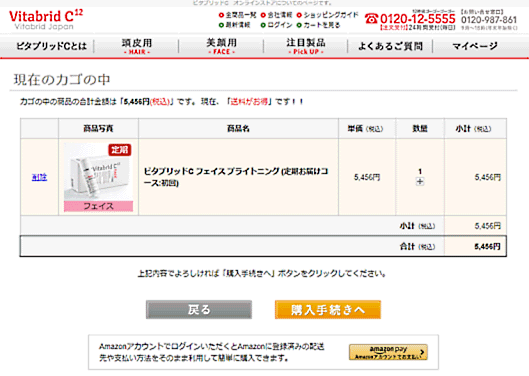Click カートを見る in the header

click(318, 25)
